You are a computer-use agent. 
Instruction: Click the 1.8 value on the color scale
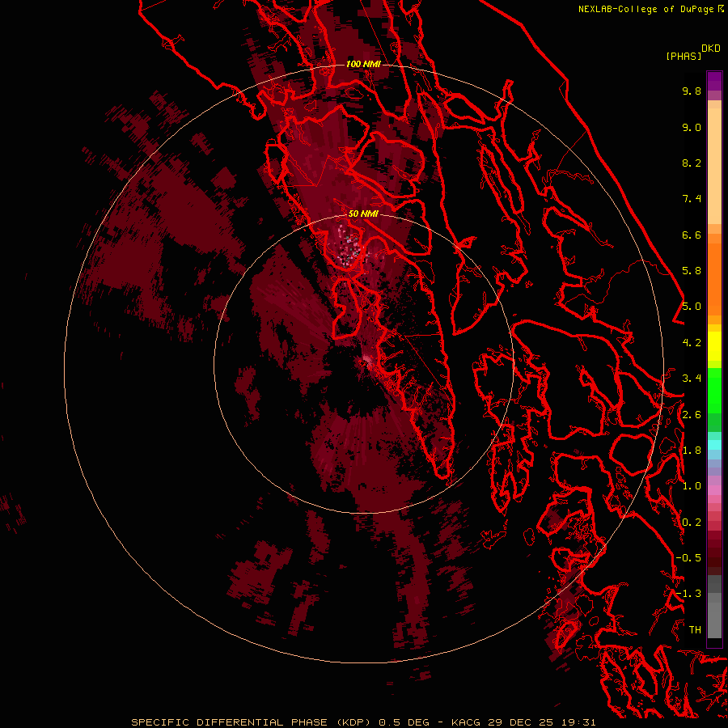pyautogui.click(x=692, y=451)
